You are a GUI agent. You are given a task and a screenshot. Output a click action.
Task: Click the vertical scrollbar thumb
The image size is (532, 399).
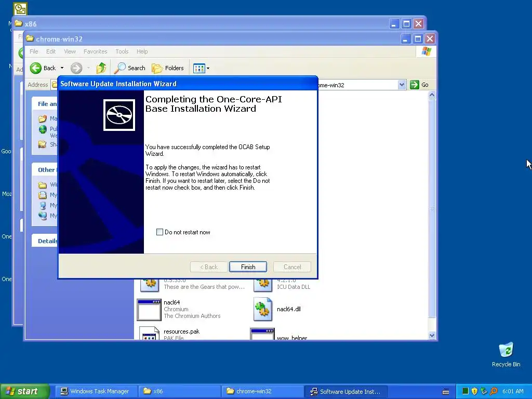point(432,208)
